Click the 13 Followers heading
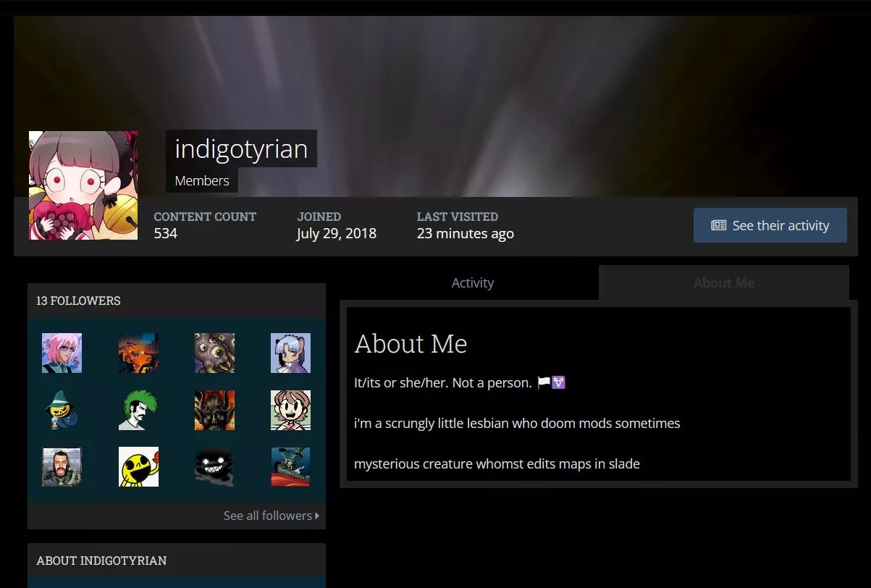The height and width of the screenshot is (588, 871). click(78, 301)
